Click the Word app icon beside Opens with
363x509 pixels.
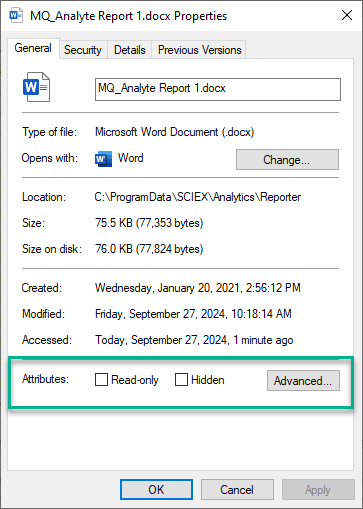coord(103,158)
